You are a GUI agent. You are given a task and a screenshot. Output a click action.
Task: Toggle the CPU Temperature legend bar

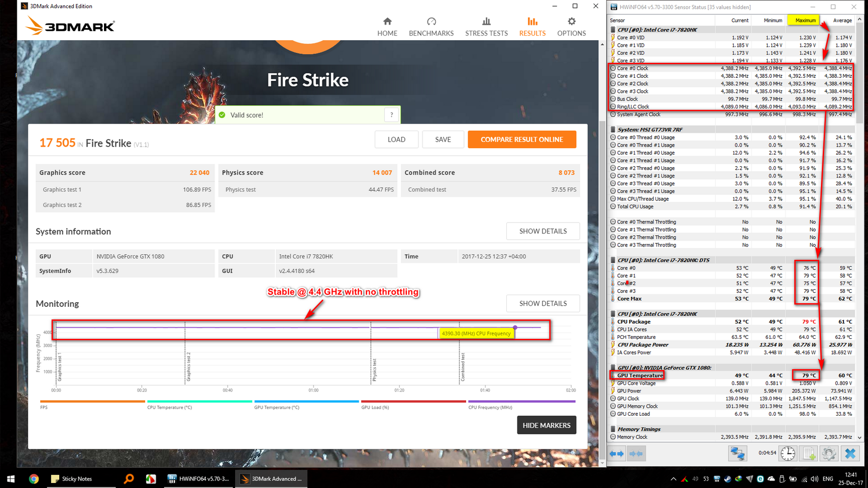(x=199, y=401)
